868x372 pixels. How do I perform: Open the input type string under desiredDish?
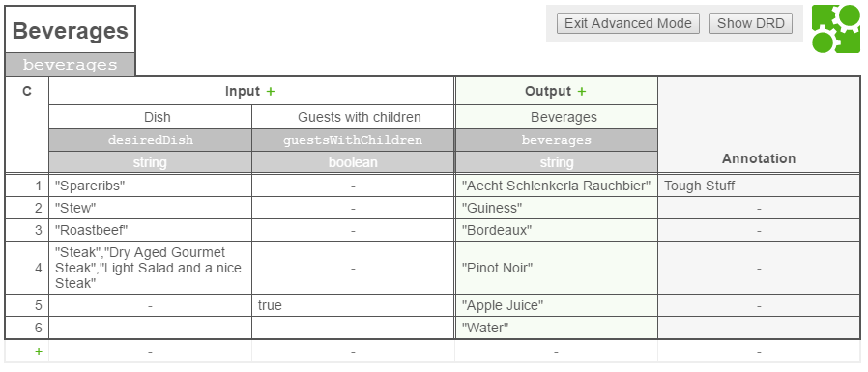[x=150, y=162]
